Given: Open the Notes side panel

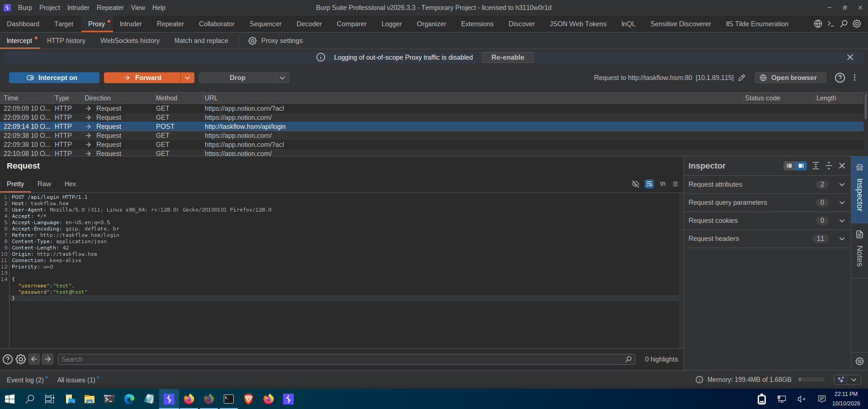Looking at the screenshot, I should pyautogui.click(x=859, y=249).
